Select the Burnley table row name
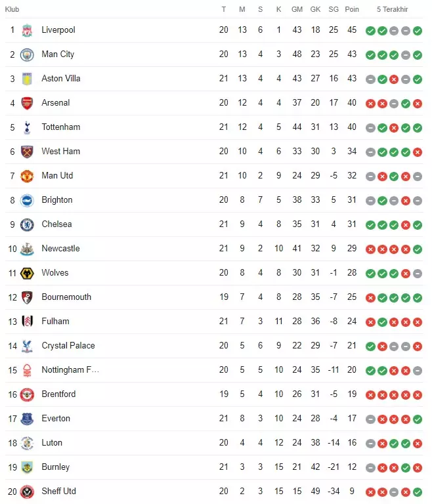Screen dimensions: 432x504 [55, 467]
